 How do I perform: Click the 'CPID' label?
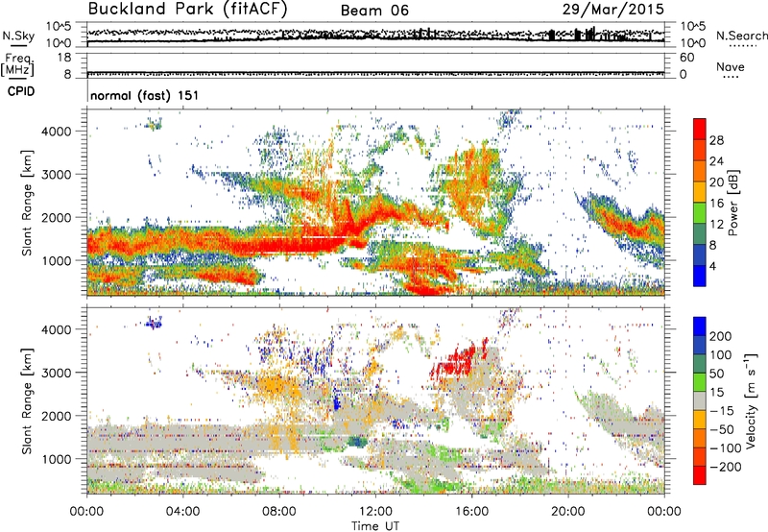[x=21, y=91]
